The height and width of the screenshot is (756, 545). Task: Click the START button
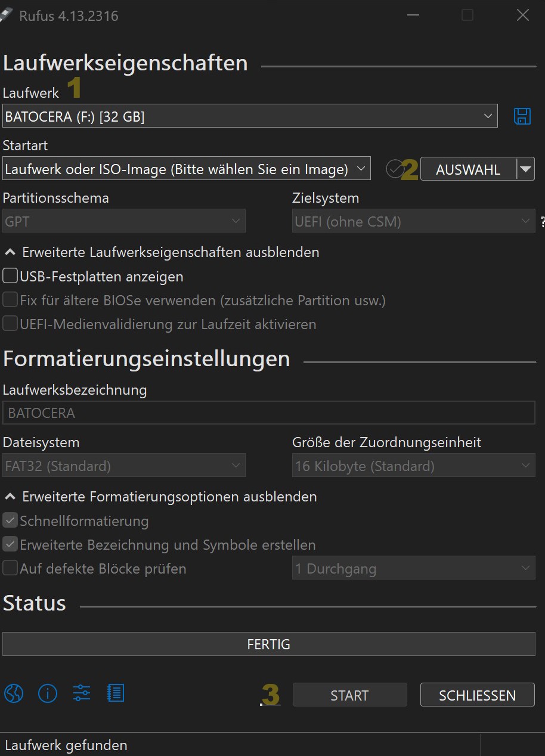pos(349,695)
